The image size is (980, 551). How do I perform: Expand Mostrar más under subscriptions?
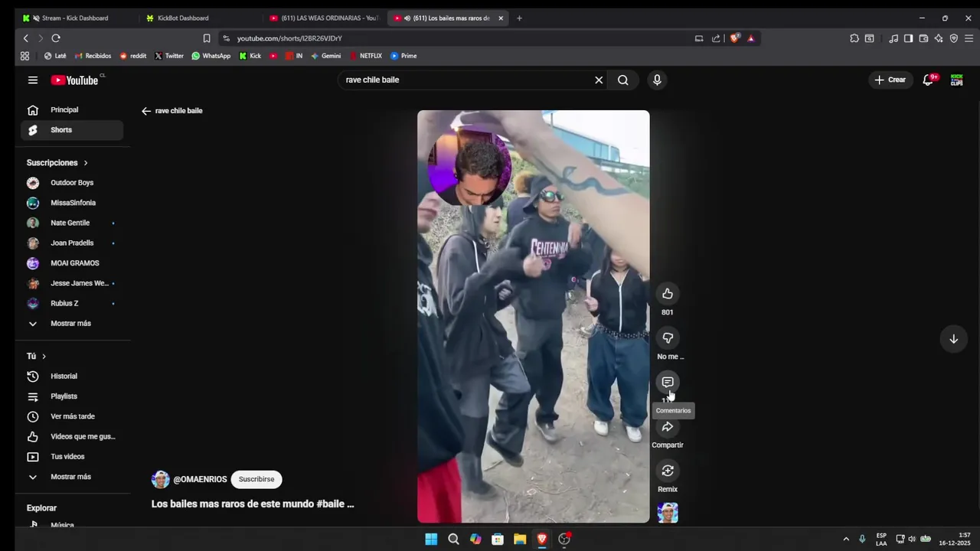coord(72,324)
